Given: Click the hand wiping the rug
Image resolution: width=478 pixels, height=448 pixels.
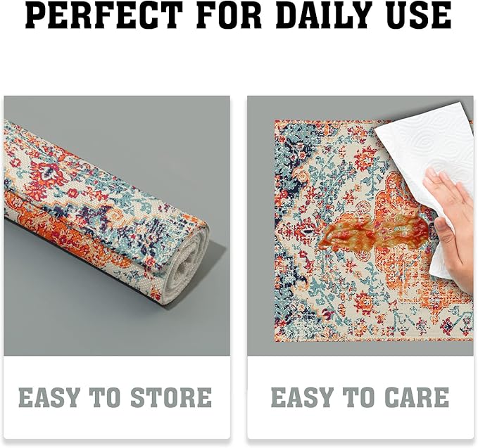Looking at the screenshot, I should point(451,225).
